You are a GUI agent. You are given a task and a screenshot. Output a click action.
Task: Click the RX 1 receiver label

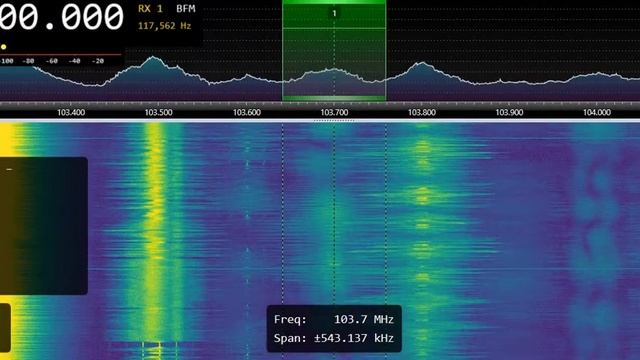[x=150, y=9]
